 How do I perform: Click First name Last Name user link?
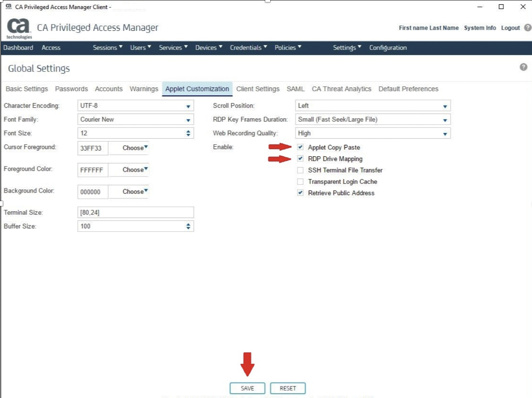pos(429,28)
